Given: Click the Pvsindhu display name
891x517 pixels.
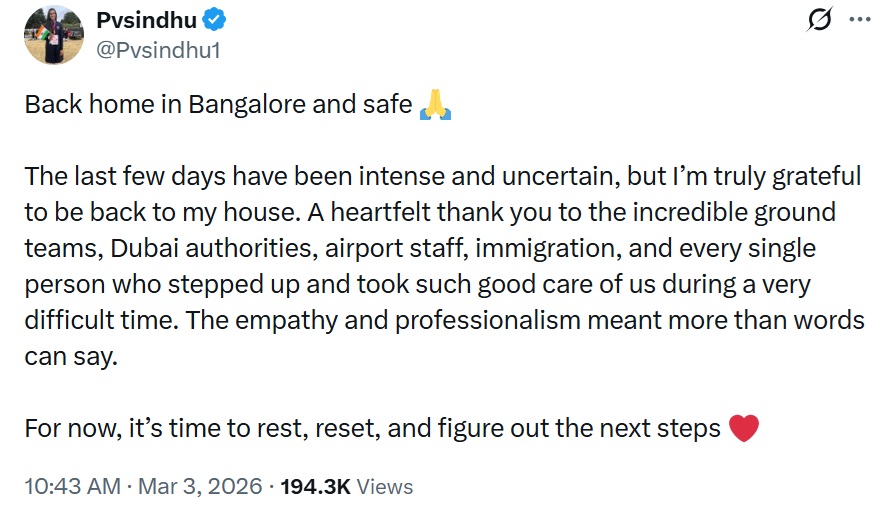Looking at the screenshot, I should pyautogui.click(x=147, y=20).
